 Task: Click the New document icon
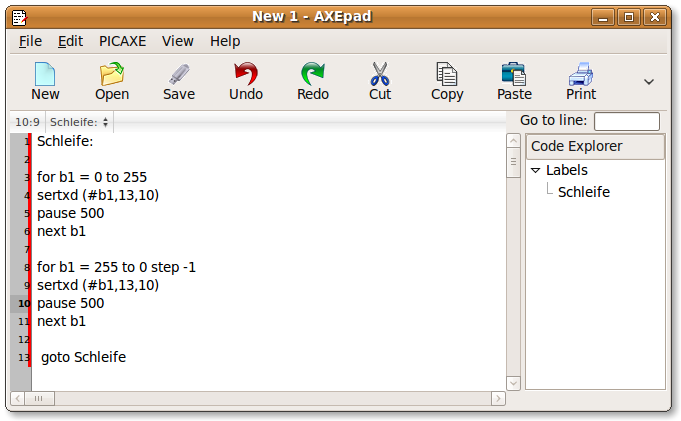45,81
